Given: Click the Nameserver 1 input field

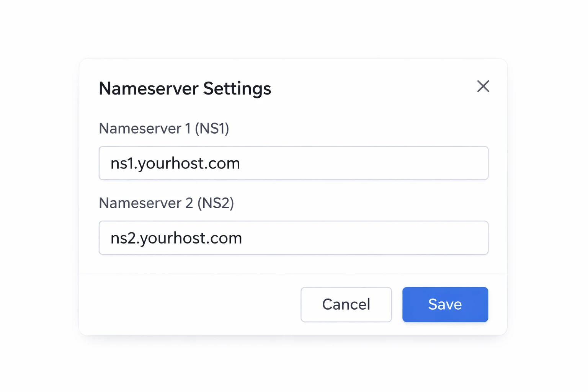Looking at the screenshot, I should [x=293, y=163].
